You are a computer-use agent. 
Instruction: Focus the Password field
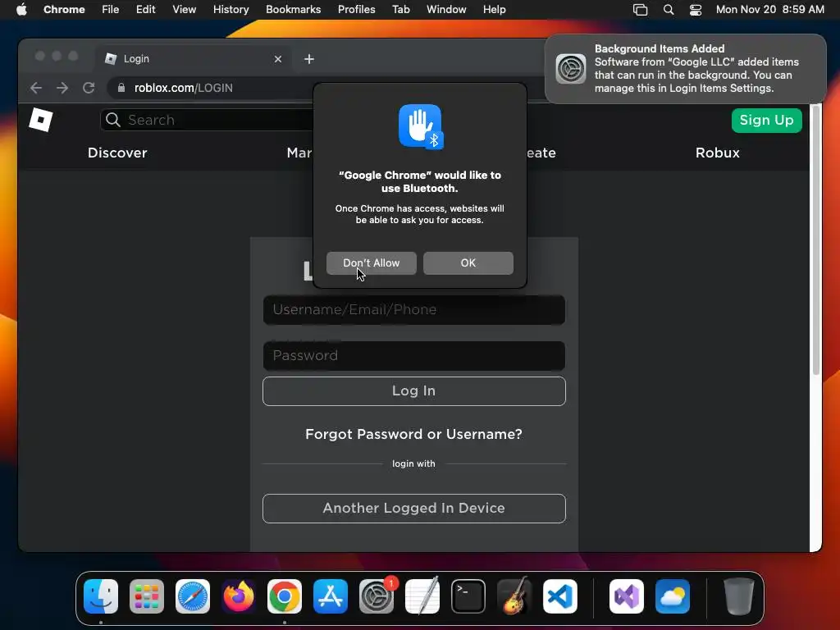pos(414,356)
